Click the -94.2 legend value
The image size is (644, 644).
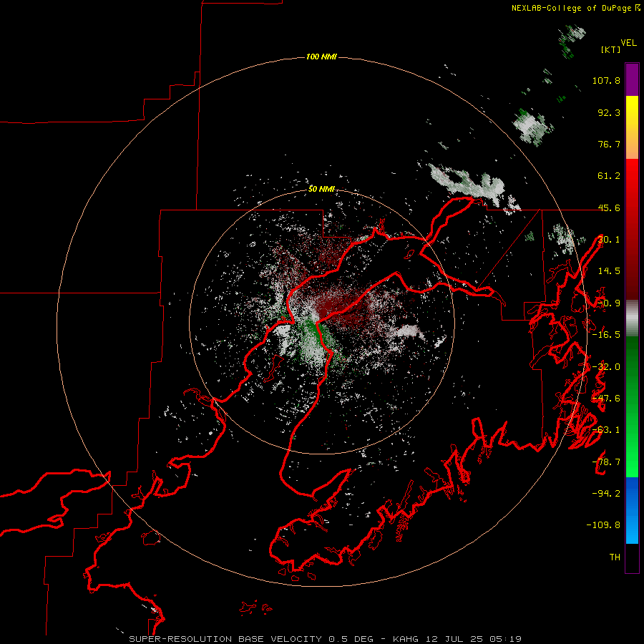606,493
